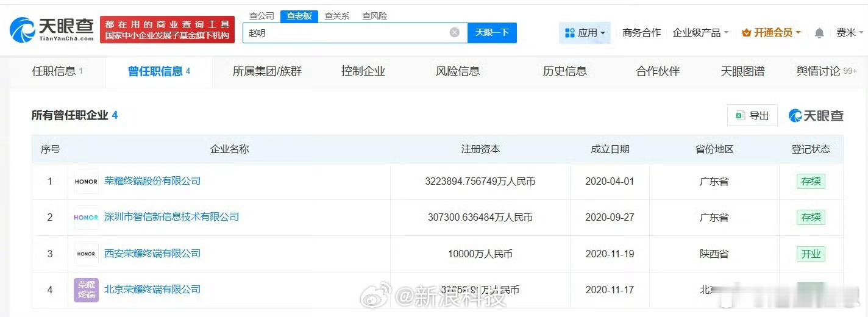Switch to the 查风险 search tab

[x=374, y=16]
